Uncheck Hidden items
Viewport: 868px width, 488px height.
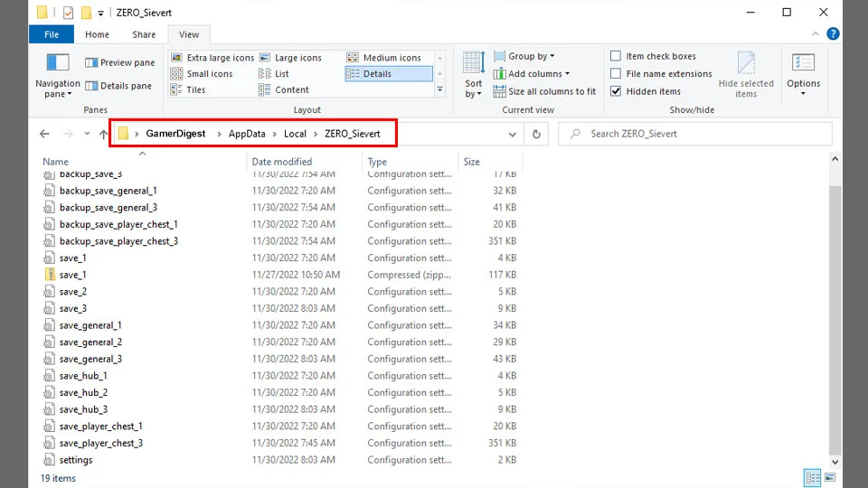coord(646,91)
